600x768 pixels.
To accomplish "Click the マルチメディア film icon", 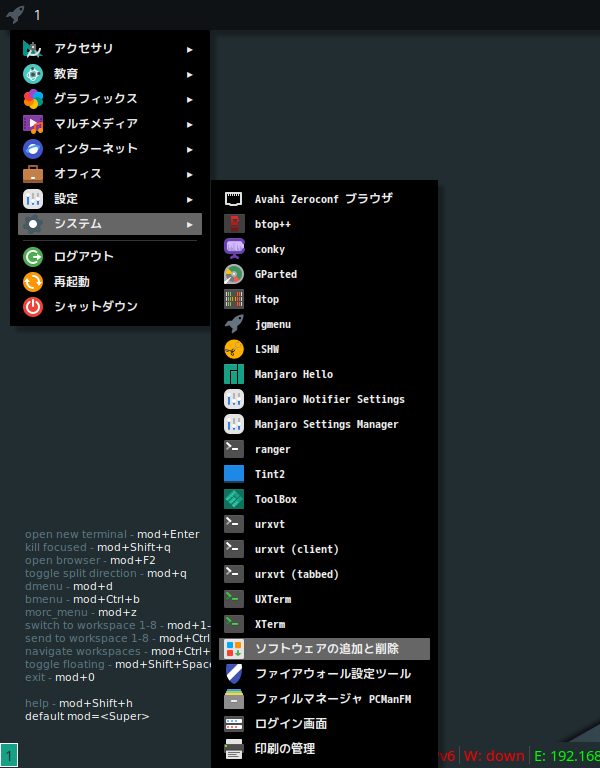I will click(33, 124).
